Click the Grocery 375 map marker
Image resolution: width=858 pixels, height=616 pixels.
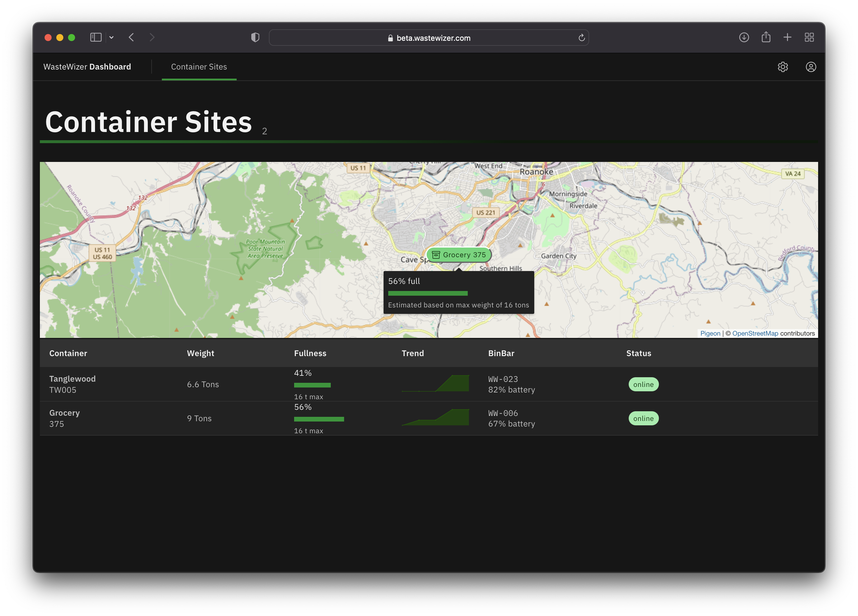click(x=459, y=255)
